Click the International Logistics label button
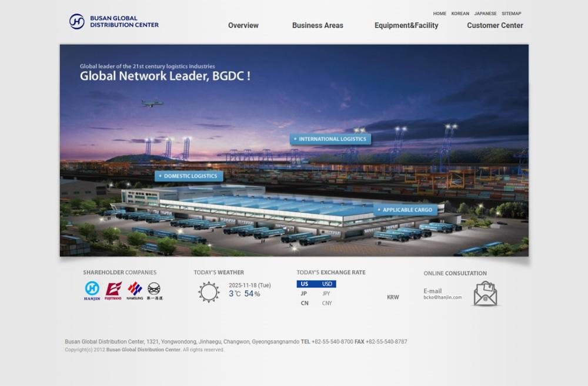The width and height of the screenshot is (588, 386). click(x=330, y=139)
